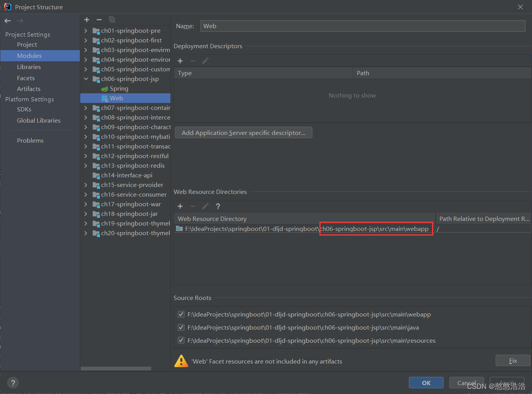The height and width of the screenshot is (394, 532).
Task: Expand the ch01-springboot-pre module
Action: 86,31
